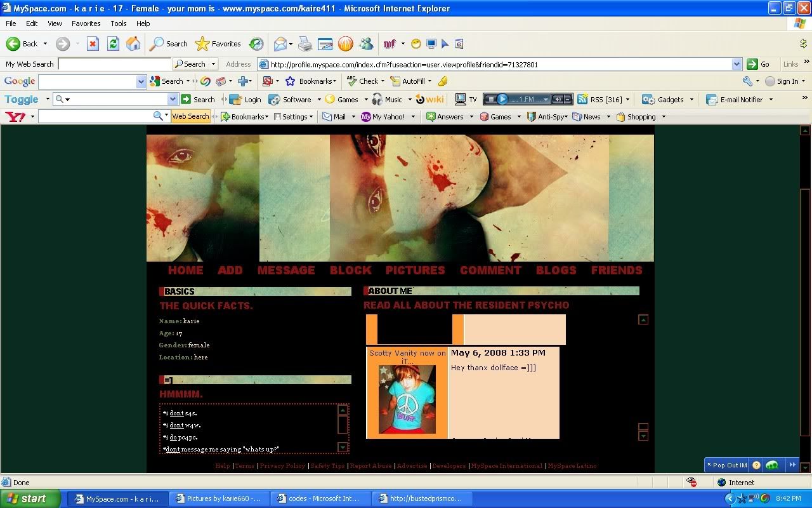Go to the browser Home page
812x508 pixels.
133,44
